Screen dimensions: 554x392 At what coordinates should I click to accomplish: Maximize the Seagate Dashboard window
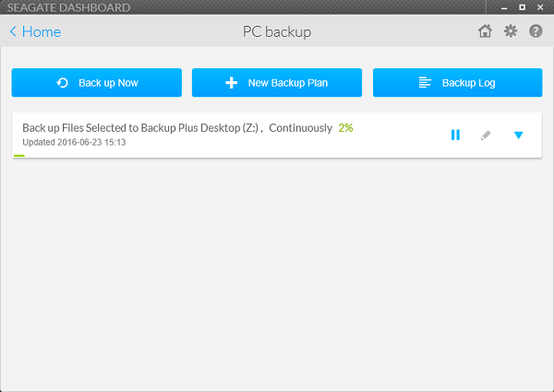pyautogui.click(x=523, y=7)
